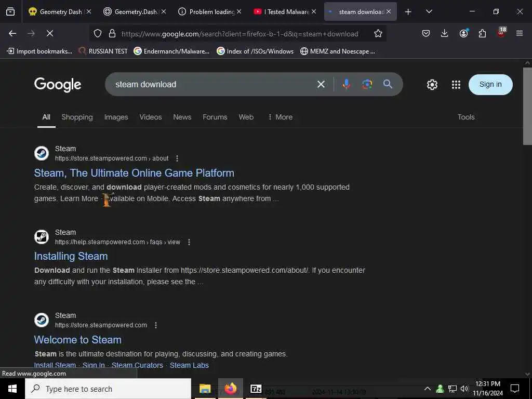The width and height of the screenshot is (532, 399).
Task: Expand the list all tabs dropdown
Action: point(429,12)
